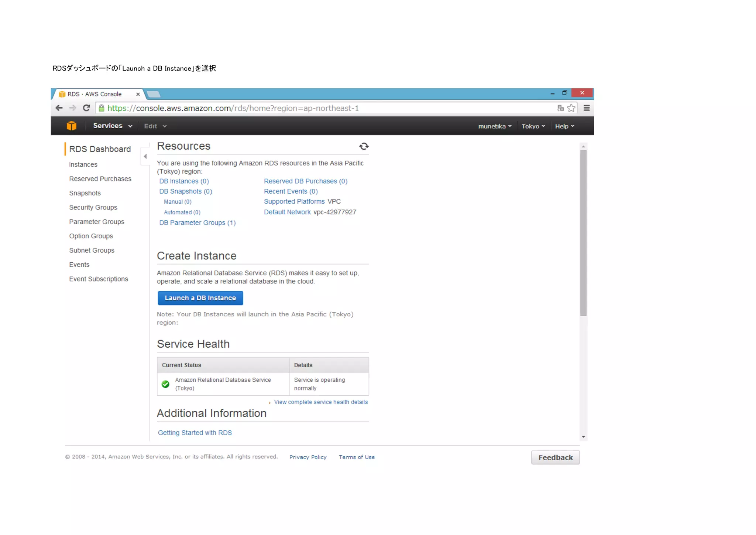Viewport: 756px width, 535px height.
Task: Click the page vertical scrollbar thumb
Action: click(583, 233)
